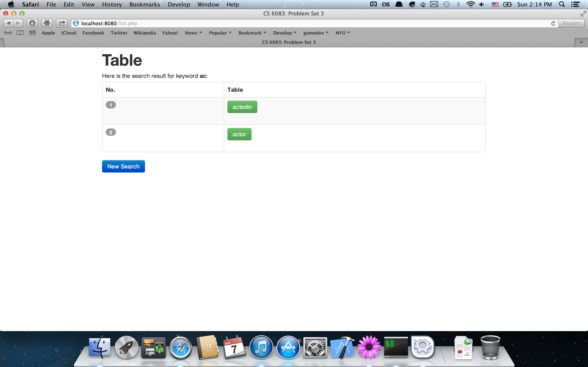Expand the News bookmarks folder
Image resolution: width=588 pixels, height=367 pixels.
click(x=193, y=33)
